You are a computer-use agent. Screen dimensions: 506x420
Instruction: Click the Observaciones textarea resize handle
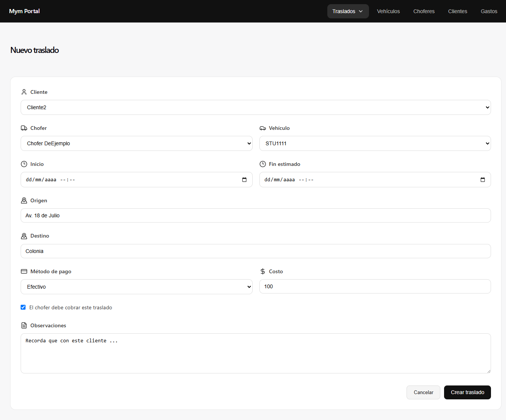click(x=488, y=371)
